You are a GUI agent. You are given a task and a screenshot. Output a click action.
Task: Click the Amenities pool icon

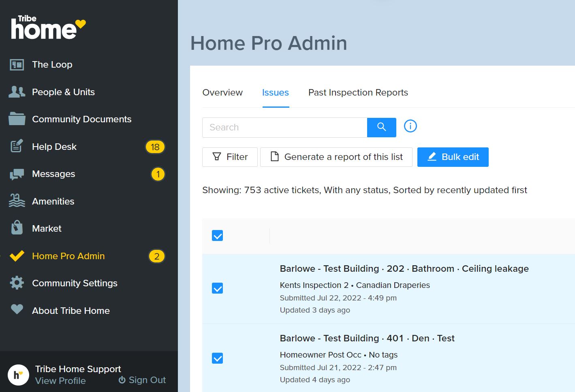click(17, 201)
